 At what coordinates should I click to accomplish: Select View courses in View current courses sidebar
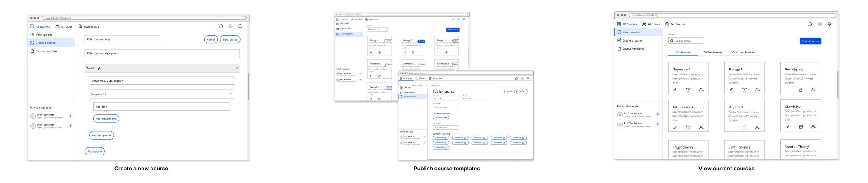pos(638,32)
